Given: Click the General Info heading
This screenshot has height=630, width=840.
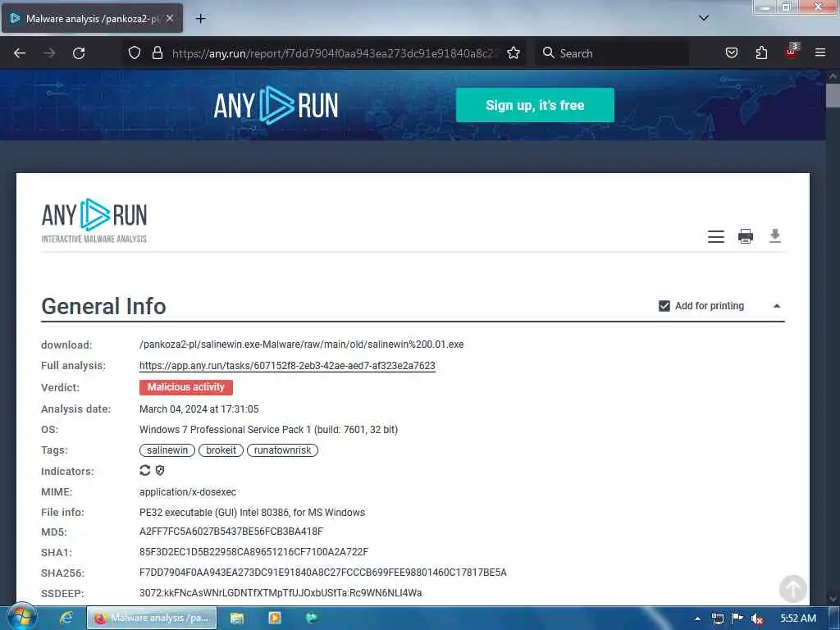Looking at the screenshot, I should tap(104, 306).
